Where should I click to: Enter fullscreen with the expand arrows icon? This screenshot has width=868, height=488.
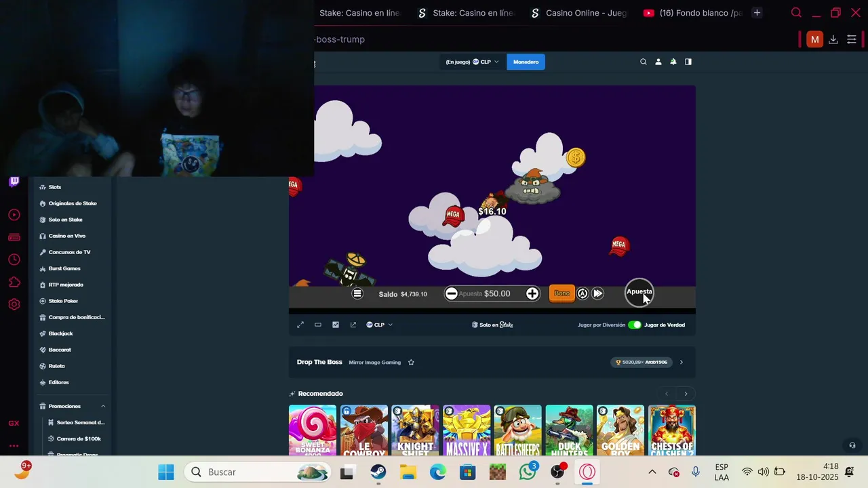pos(300,325)
